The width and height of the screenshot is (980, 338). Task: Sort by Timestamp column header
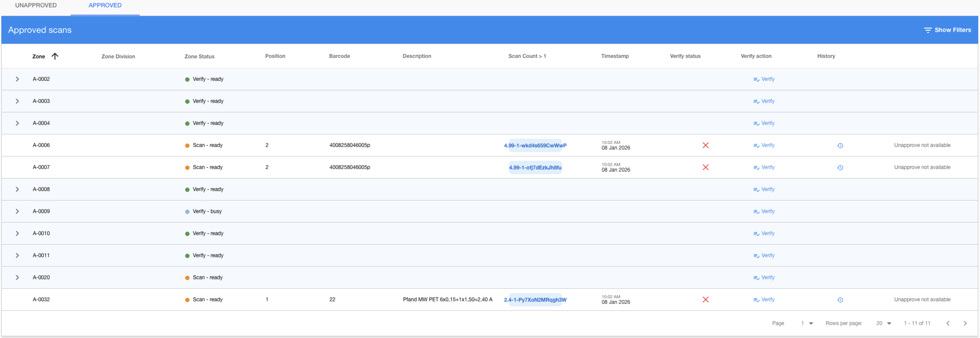click(615, 56)
